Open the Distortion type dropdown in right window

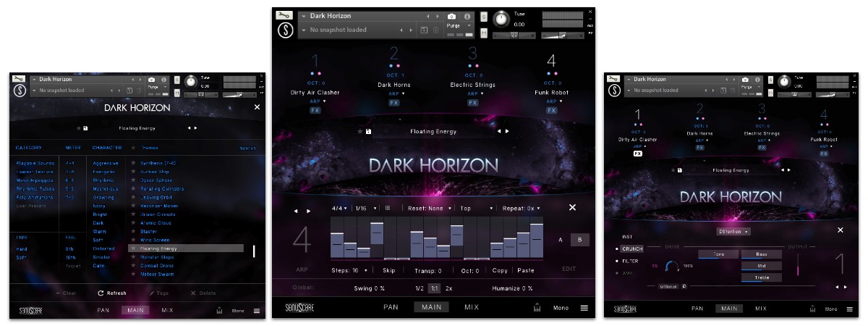pyautogui.click(x=733, y=231)
